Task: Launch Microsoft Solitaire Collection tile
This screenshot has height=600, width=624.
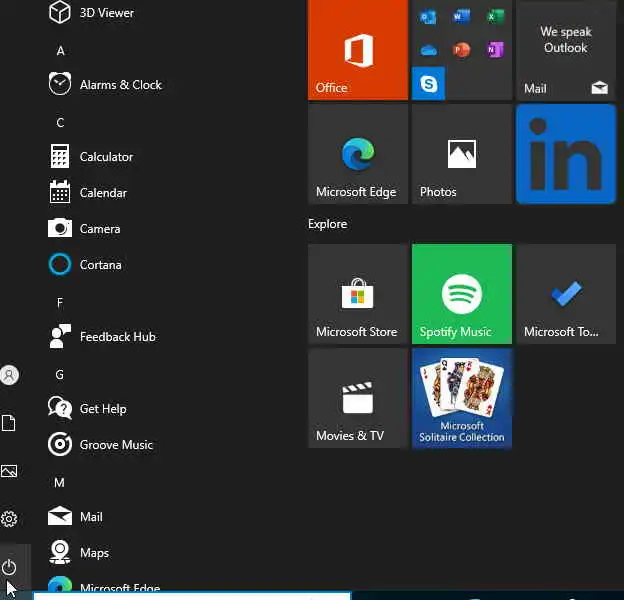Action: coord(462,398)
